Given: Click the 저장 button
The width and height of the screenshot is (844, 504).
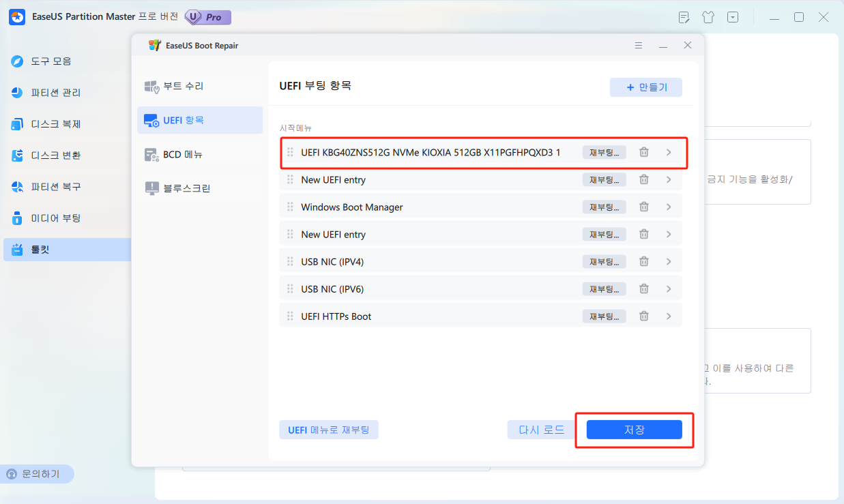Looking at the screenshot, I should pos(635,430).
